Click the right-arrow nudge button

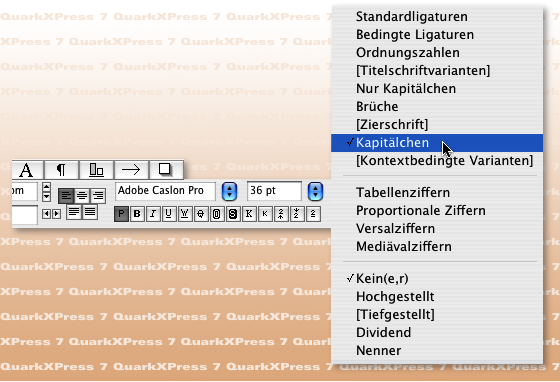coord(56,214)
